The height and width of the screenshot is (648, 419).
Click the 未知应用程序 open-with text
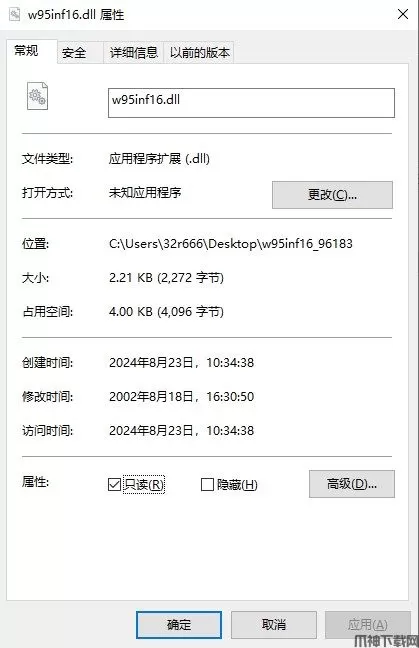click(x=145, y=193)
